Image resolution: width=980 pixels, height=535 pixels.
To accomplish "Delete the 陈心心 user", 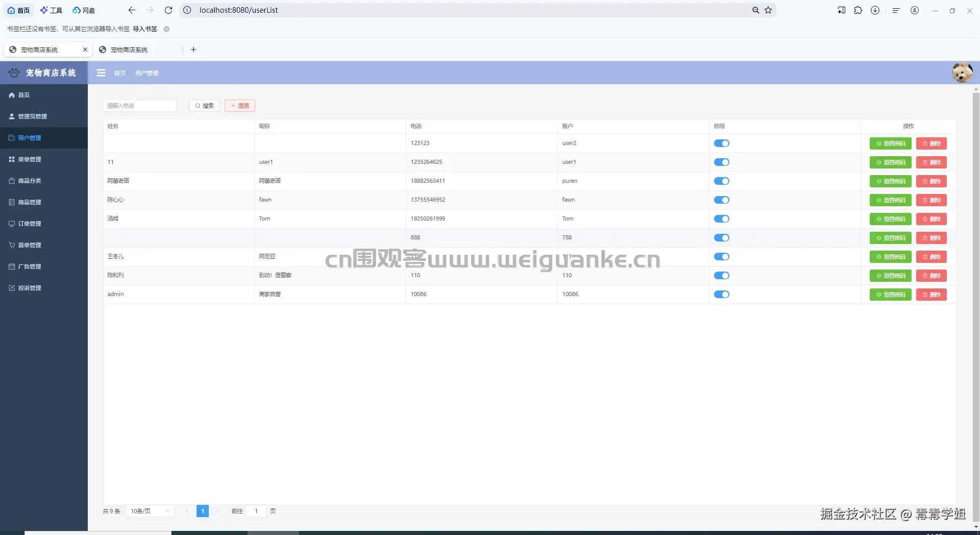I will 931,200.
